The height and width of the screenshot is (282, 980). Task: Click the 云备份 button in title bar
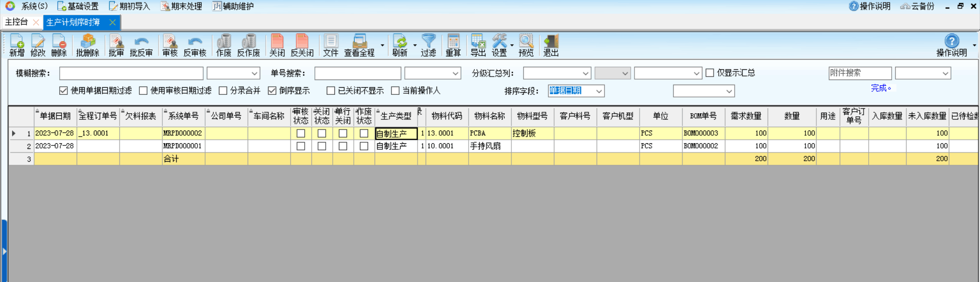(917, 6)
